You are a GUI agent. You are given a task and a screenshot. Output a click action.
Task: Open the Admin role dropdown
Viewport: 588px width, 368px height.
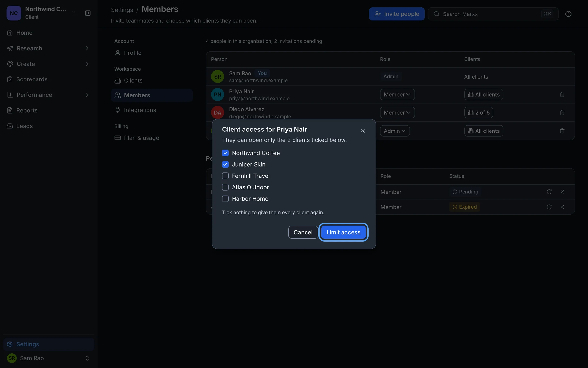[x=395, y=131]
